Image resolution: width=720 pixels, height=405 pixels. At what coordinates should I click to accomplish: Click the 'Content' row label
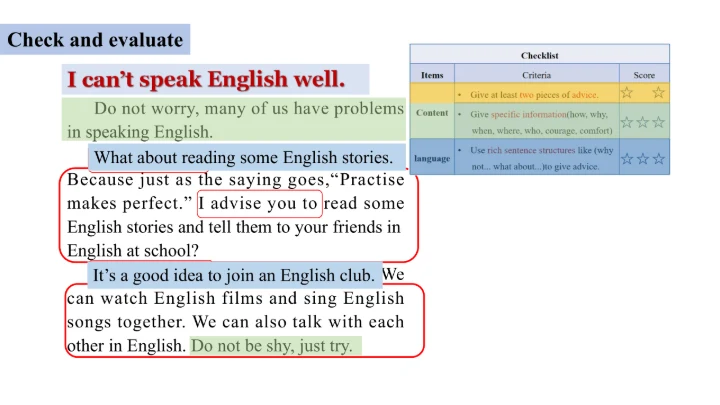432,113
